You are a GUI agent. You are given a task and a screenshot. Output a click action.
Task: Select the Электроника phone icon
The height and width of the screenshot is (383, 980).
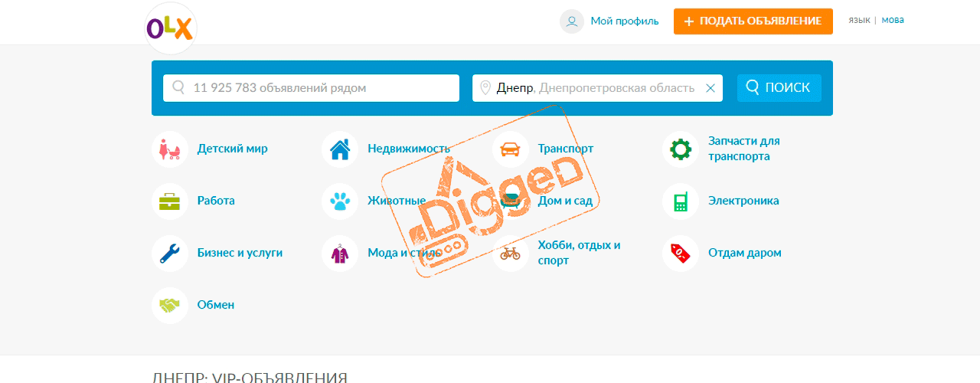point(681,201)
